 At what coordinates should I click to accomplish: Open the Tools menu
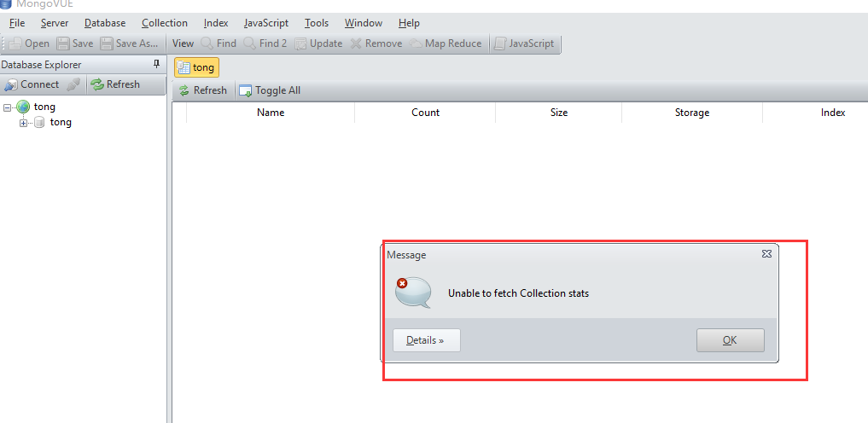(x=317, y=23)
